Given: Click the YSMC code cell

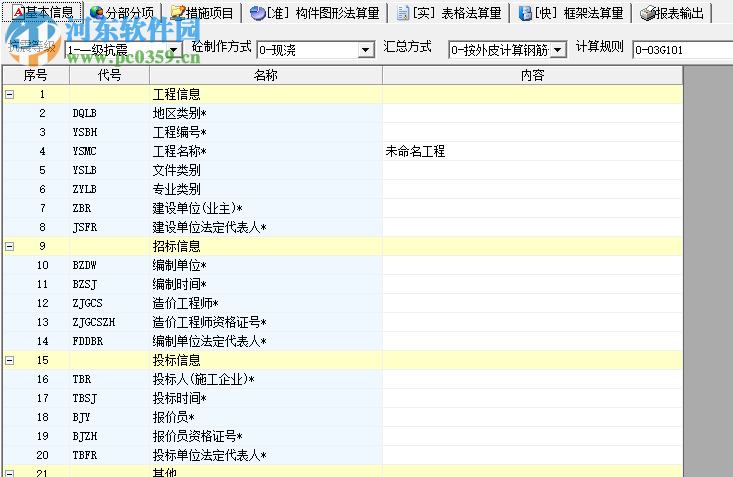Looking at the screenshot, I should [109, 151].
